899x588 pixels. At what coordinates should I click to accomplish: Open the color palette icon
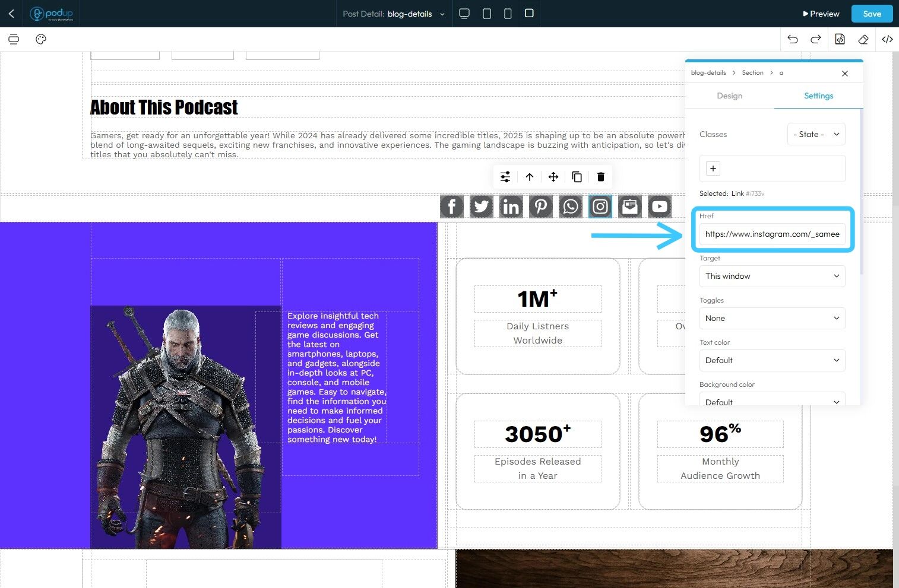[41, 39]
